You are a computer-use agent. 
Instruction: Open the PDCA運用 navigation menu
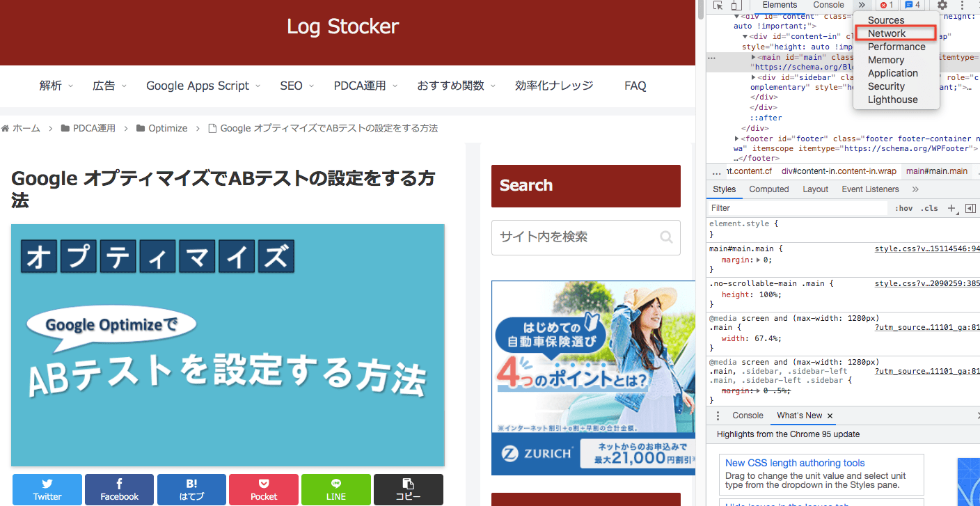click(x=365, y=86)
